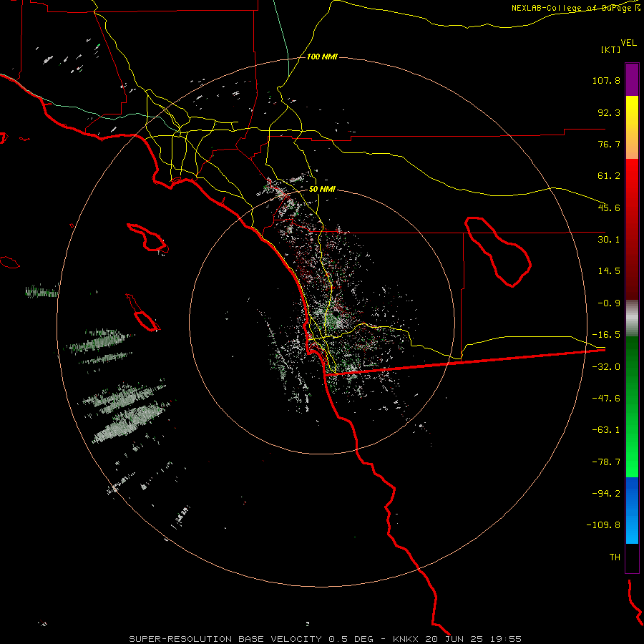The width and height of the screenshot is (644, 644).
Task: Pick the red segment of the velocity scale
Action: tap(632, 229)
